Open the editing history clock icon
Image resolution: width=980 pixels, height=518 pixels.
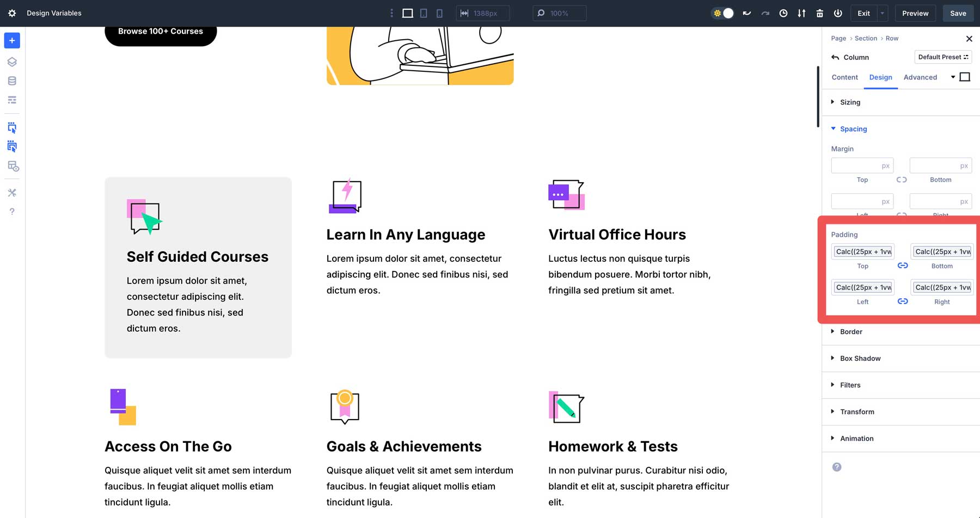click(x=783, y=13)
